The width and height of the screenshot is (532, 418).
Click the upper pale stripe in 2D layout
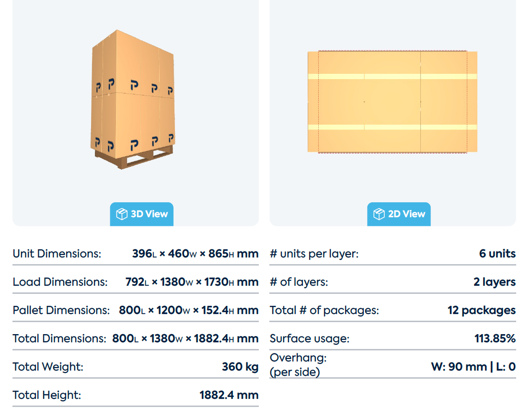pyautogui.click(x=393, y=77)
